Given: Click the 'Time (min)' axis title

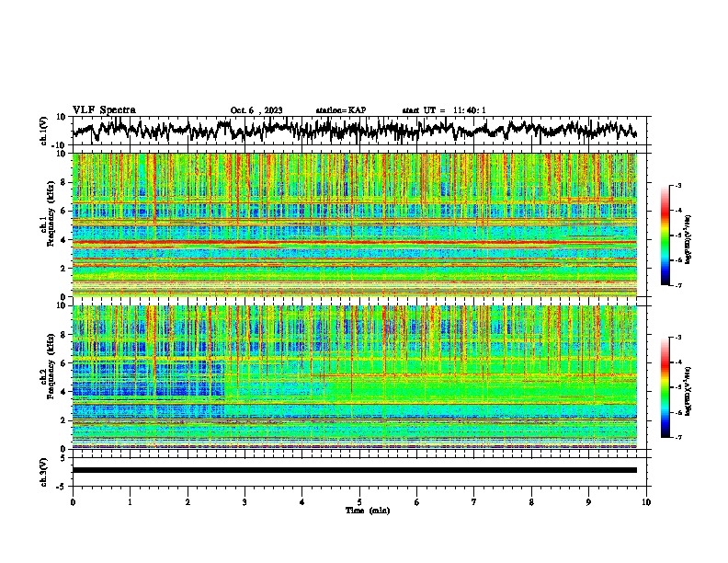Looking at the screenshot, I should tap(368, 511).
